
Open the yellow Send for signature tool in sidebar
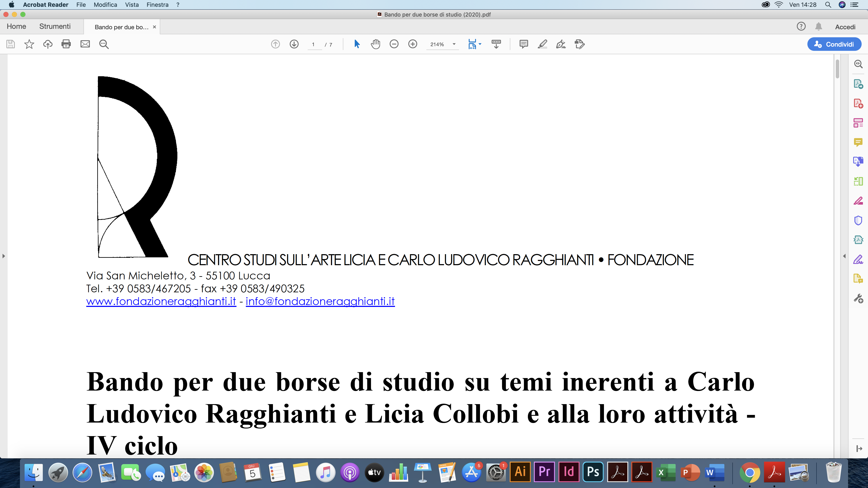pos(858,279)
